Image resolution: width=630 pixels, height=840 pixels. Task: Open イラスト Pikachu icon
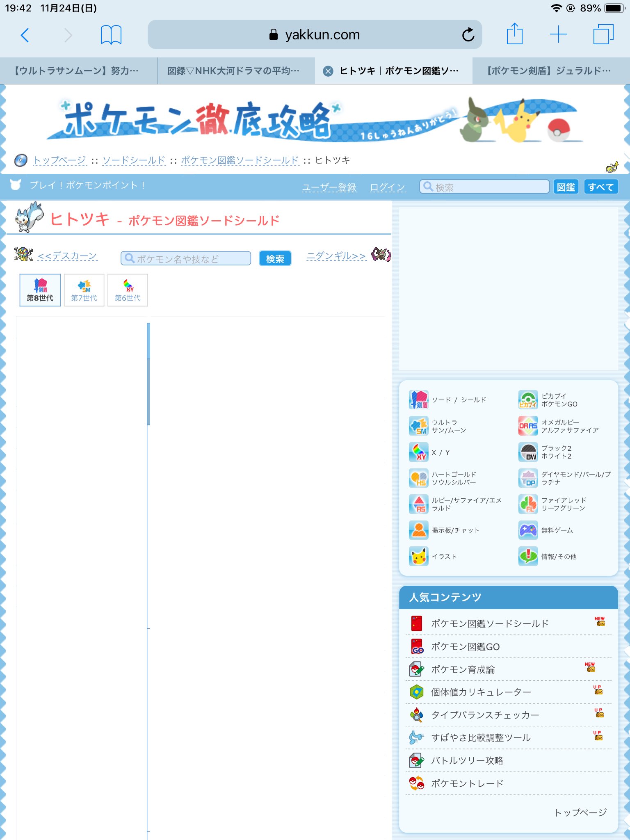point(418,556)
